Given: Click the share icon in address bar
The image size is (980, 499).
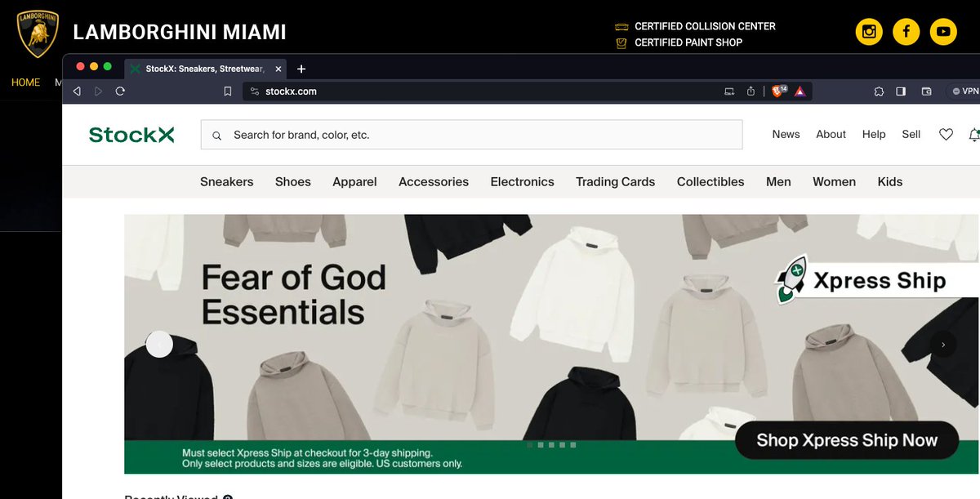Looking at the screenshot, I should coord(751,91).
